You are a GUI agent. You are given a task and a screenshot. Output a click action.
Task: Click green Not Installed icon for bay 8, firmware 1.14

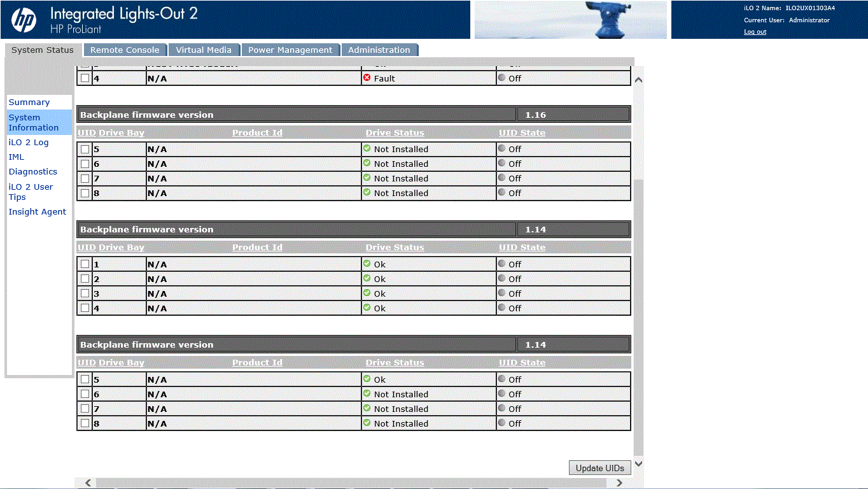(x=367, y=423)
